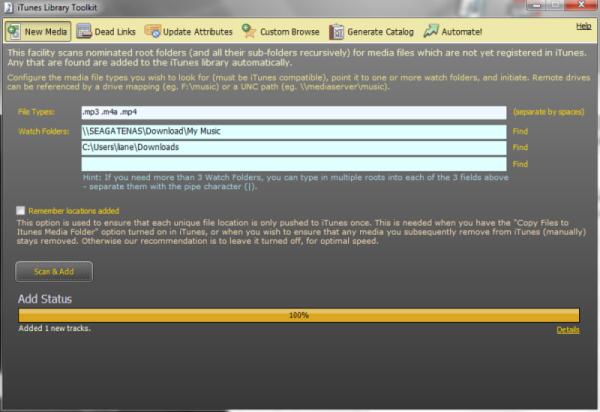Click Find next to the C:\Users Downloads folder
Screen dimensions: 600x412
tap(520, 147)
